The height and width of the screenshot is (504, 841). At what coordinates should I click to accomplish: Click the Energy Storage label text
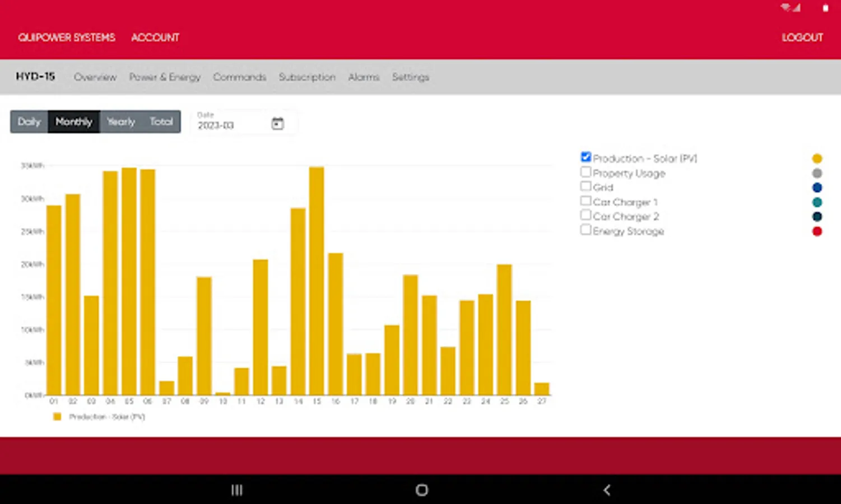pos(629,231)
